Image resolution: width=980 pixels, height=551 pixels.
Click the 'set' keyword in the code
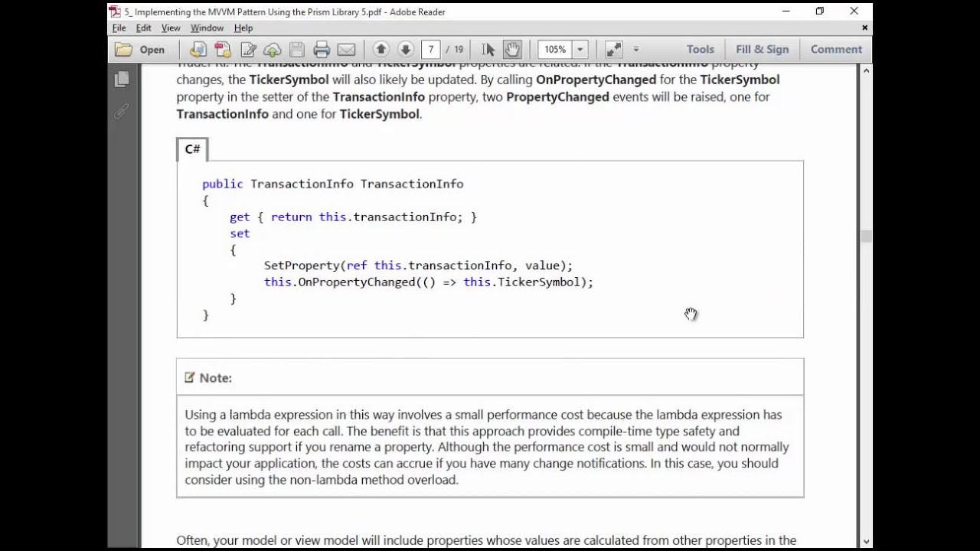(240, 233)
